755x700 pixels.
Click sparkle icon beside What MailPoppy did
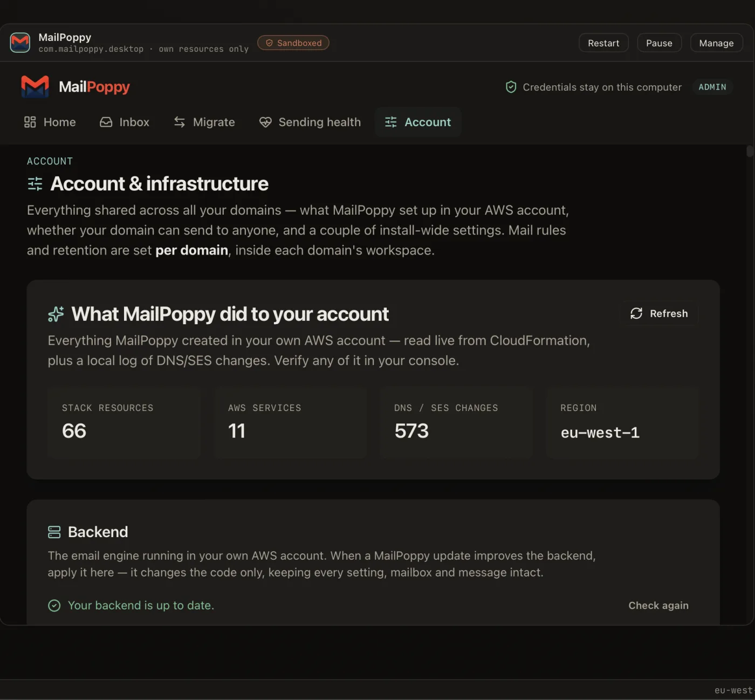(56, 314)
